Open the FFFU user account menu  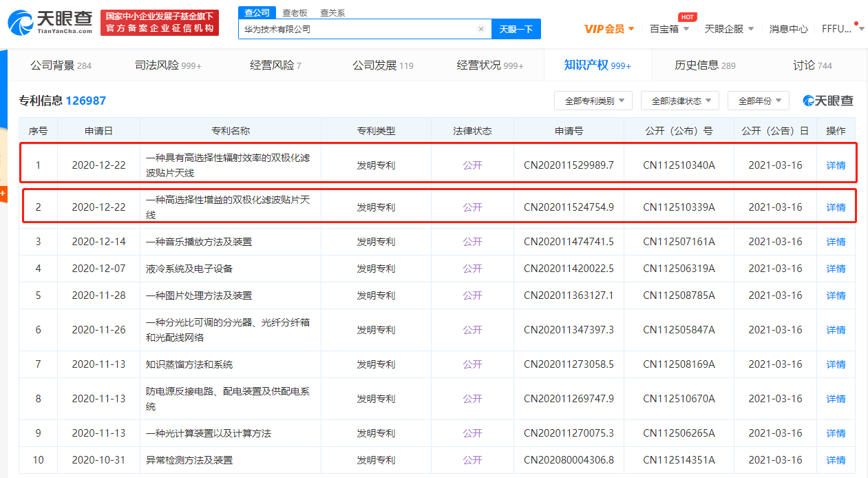(x=845, y=29)
